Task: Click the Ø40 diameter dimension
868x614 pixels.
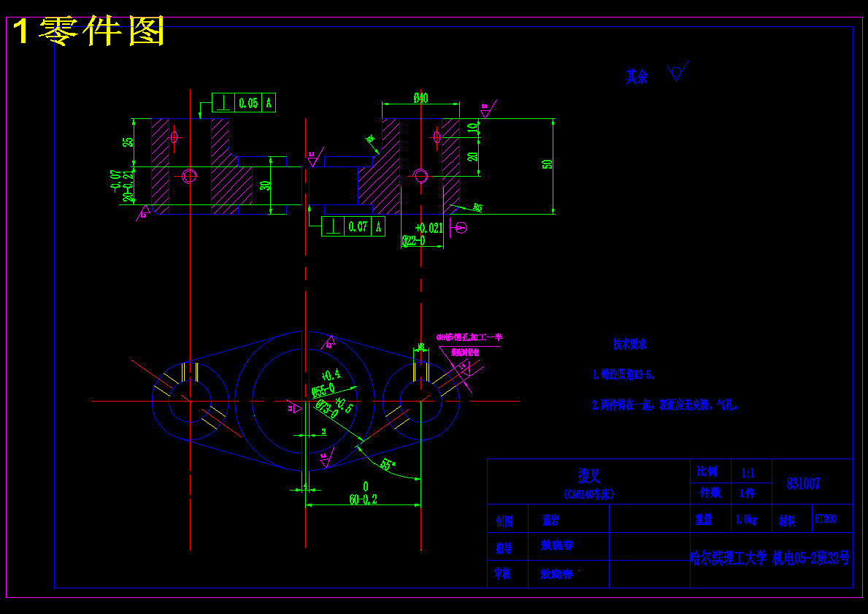Action: click(420, 98)
